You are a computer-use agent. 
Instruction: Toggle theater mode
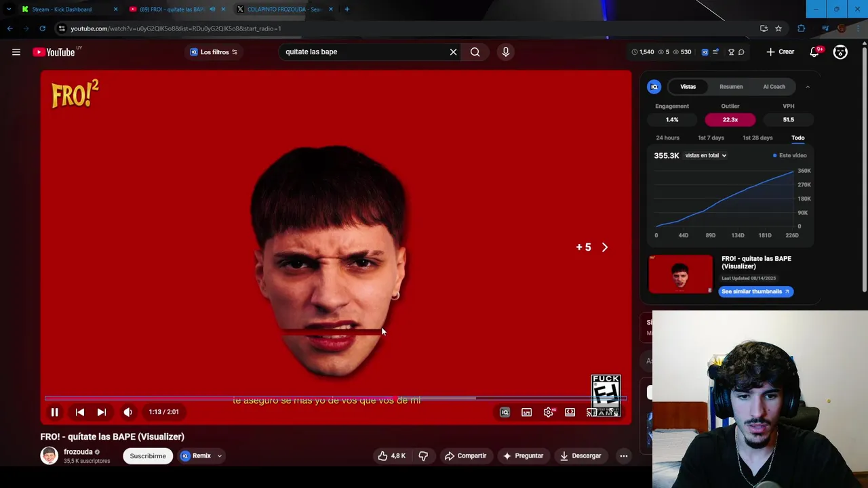(x=570, y=412)
